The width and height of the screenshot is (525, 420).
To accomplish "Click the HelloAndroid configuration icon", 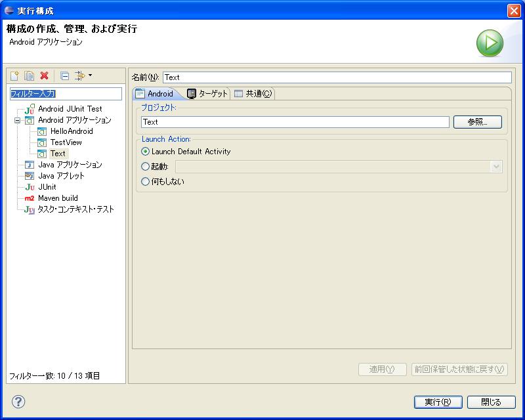I will pyautogui.click(x=42, y=132).
